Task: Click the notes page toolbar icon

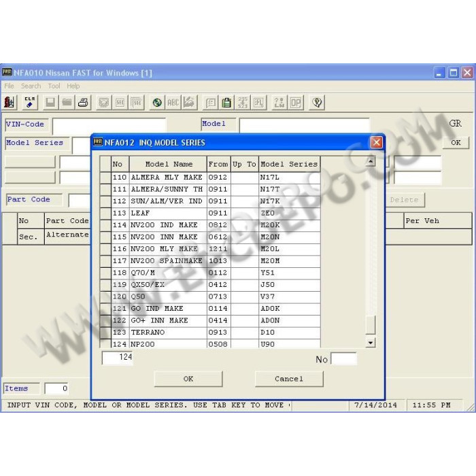Action: [x=210, y=102]
